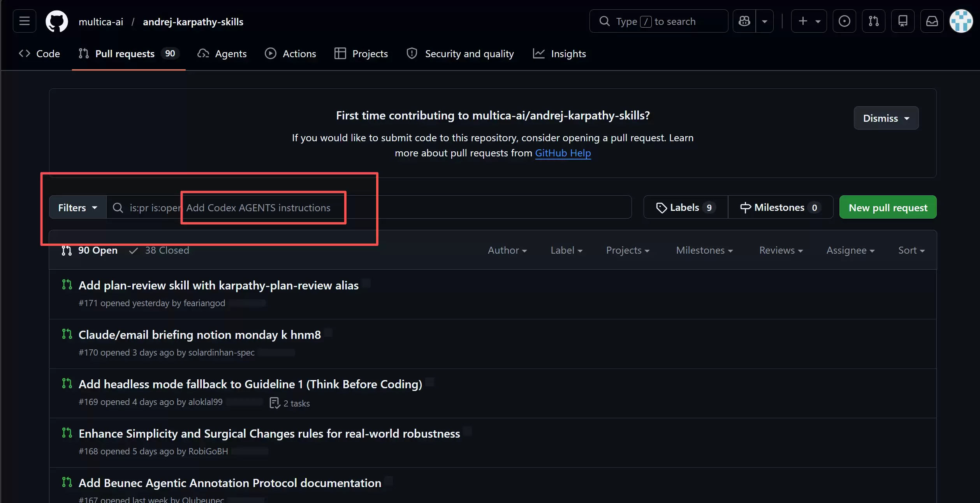The width and height of the screenshot is (980, 503).
Task: Switch to the Code tab
Action: tap(39, 54)
